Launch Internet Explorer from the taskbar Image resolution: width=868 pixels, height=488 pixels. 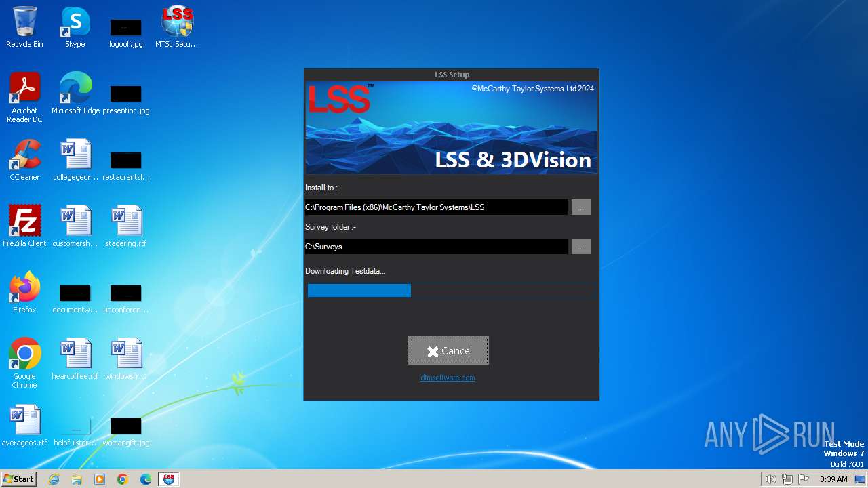(x=54, y=479)
